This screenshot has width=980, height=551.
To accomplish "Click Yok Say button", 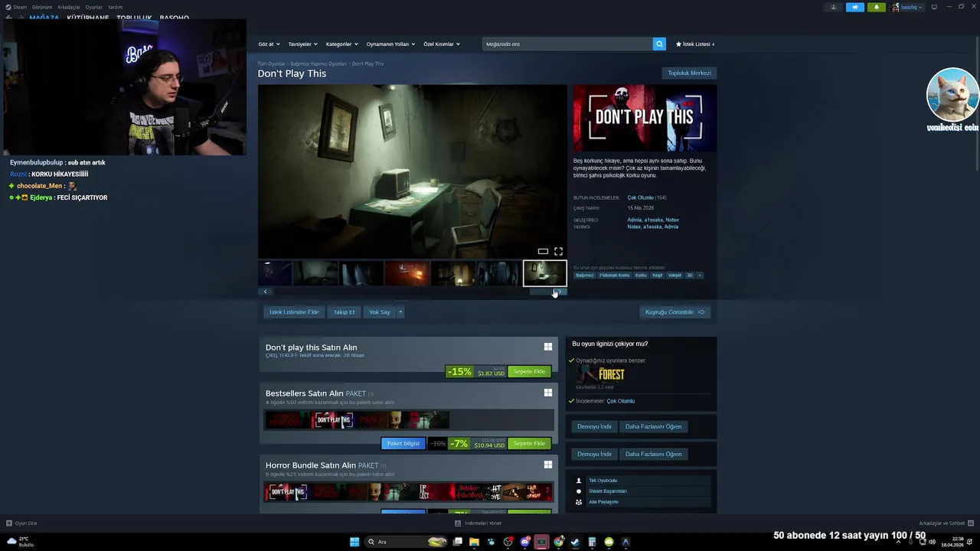I will coord(380,312).
